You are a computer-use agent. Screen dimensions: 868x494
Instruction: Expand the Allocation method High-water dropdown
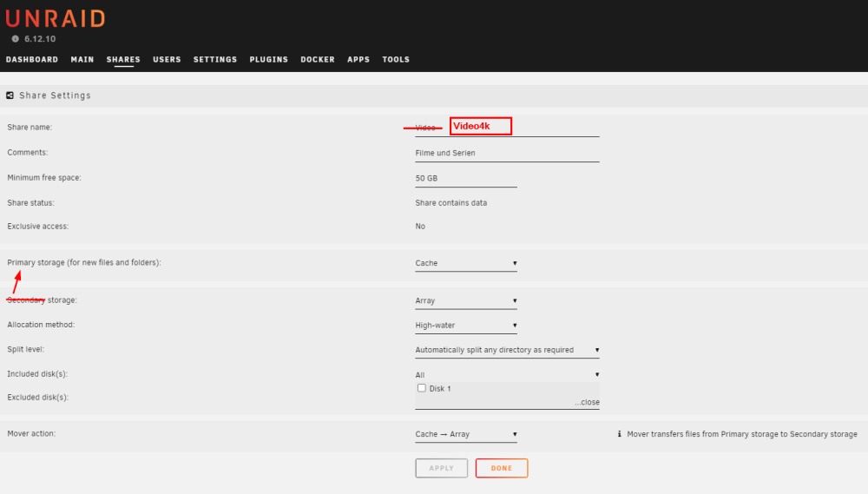click(466, 326)
